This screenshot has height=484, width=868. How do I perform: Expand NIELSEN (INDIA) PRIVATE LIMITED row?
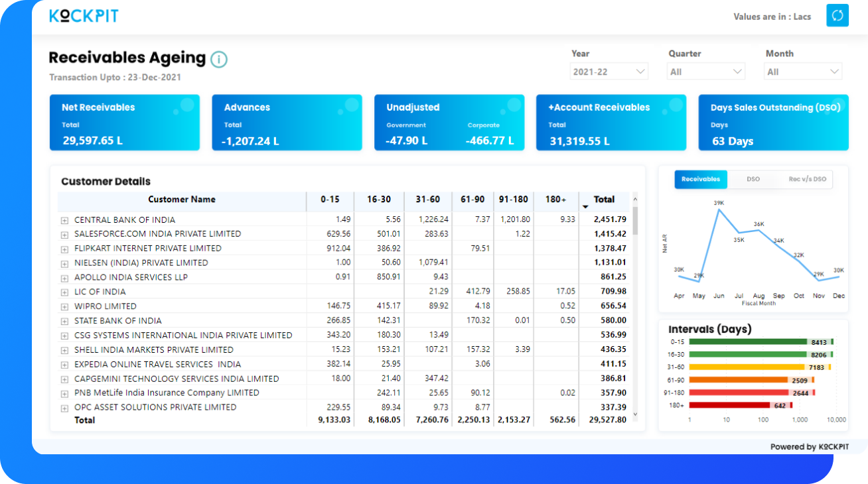click(x=64, y=264)
